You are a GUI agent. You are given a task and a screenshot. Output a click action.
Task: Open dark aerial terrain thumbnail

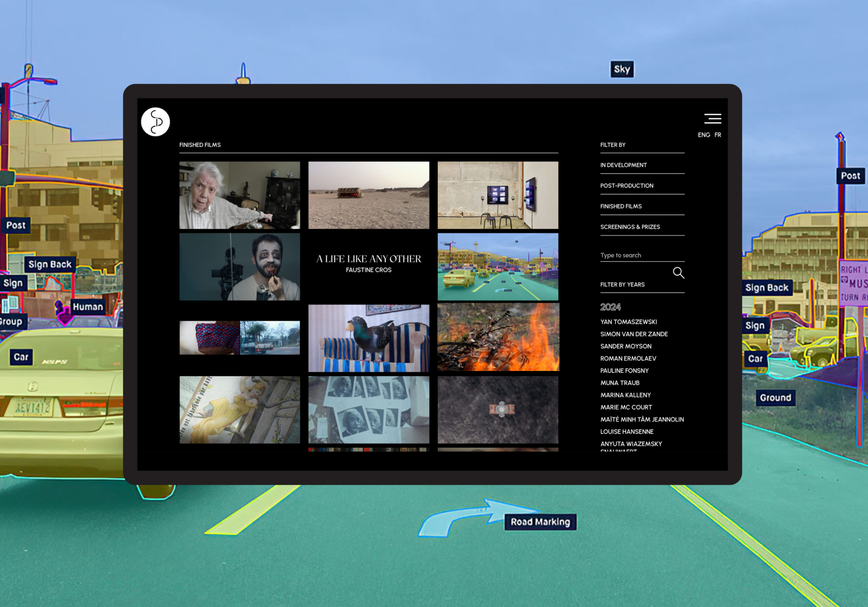[x=498, y=410]
